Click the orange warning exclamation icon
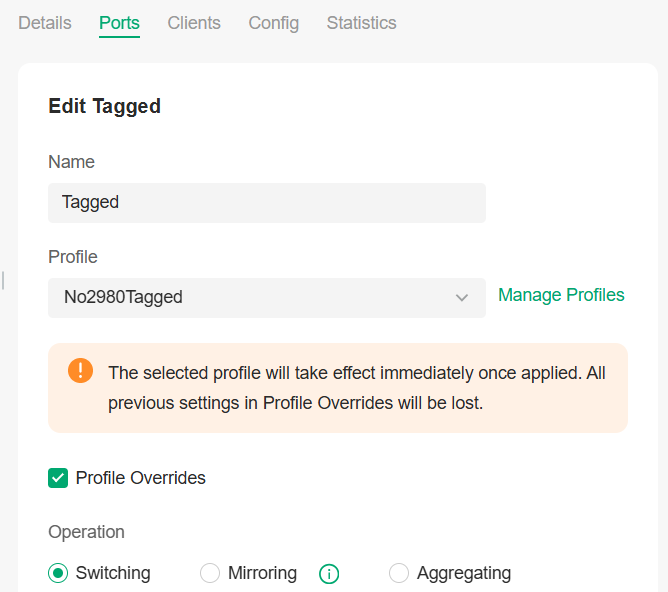Screen dimensions: 668x592 coord(81,371)
